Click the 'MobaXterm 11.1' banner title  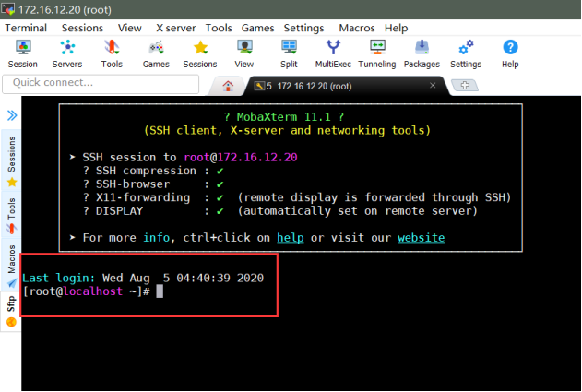click(283, 117)
